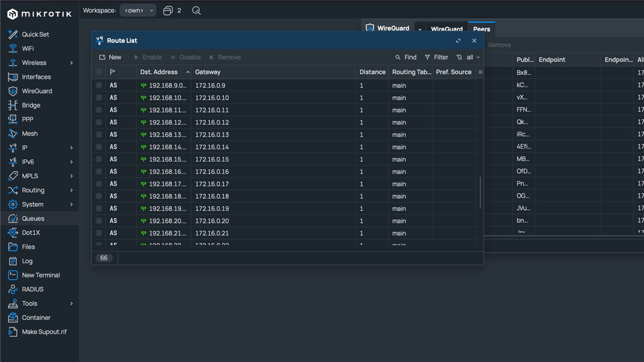Expand the MPLS submenu
This screenshot has height=362, width=644.
[72, 176]
